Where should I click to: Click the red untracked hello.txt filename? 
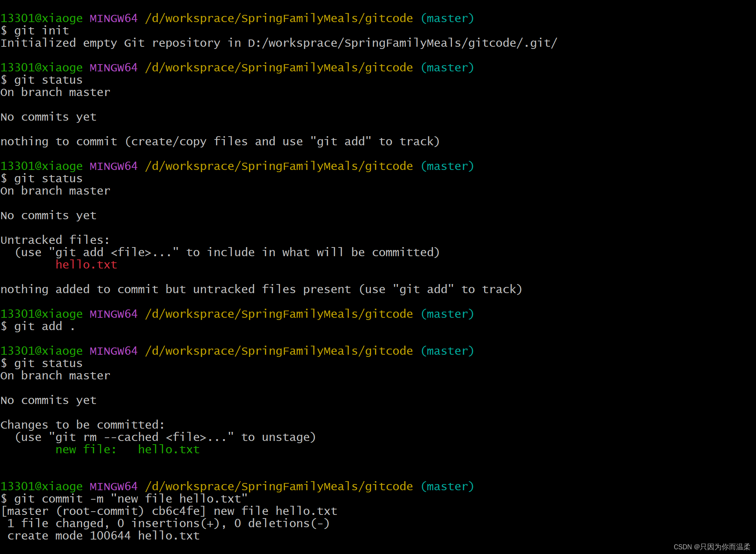pyautogui.click(x=86, y=265)
